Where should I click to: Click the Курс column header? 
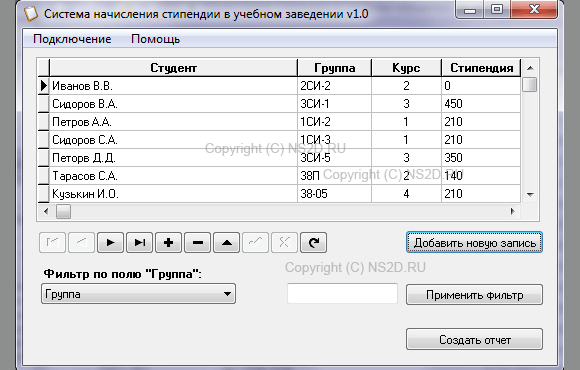point(406,68)
